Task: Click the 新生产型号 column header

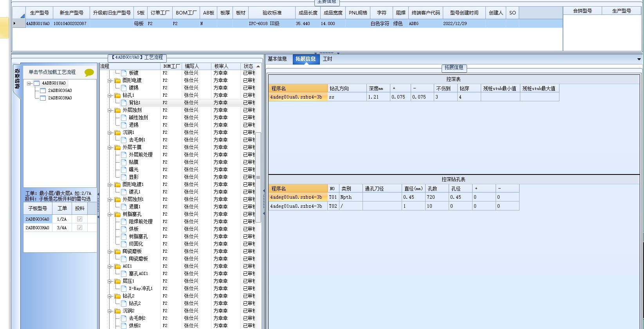Action: click(x=71, y=13)
